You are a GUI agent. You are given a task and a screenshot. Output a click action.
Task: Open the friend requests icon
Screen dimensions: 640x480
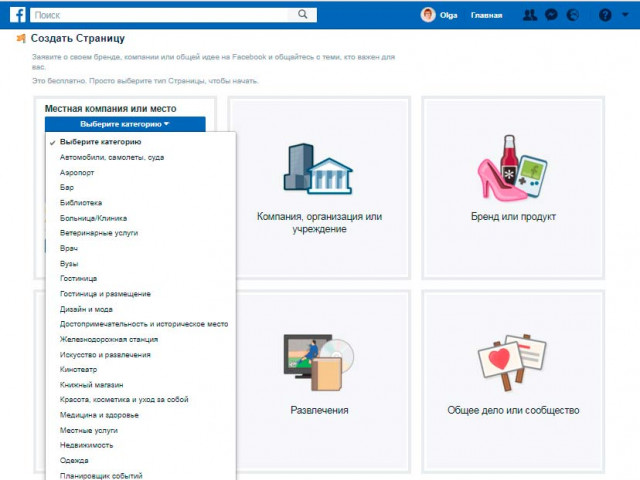pos(530,15)
